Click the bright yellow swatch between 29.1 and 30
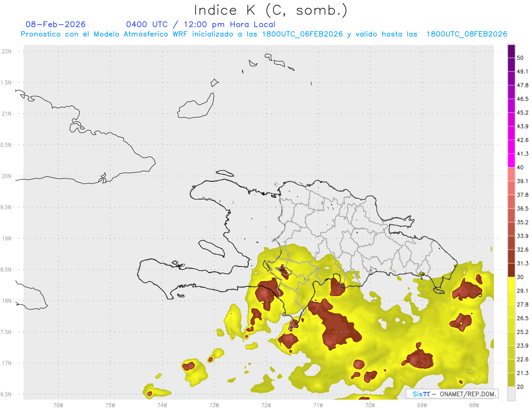The width and height of the screenshot is (532, 411). pos(511,284)
